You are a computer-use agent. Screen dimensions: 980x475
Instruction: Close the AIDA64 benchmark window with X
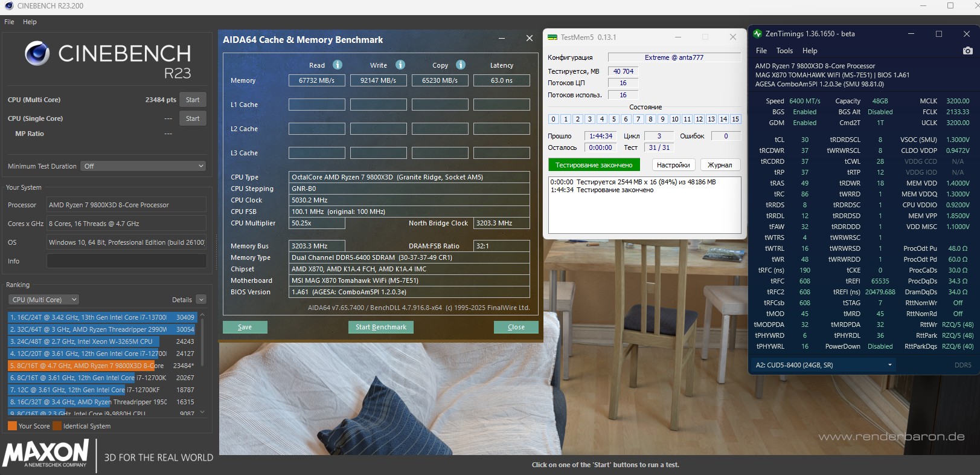[x=530, y=38]
